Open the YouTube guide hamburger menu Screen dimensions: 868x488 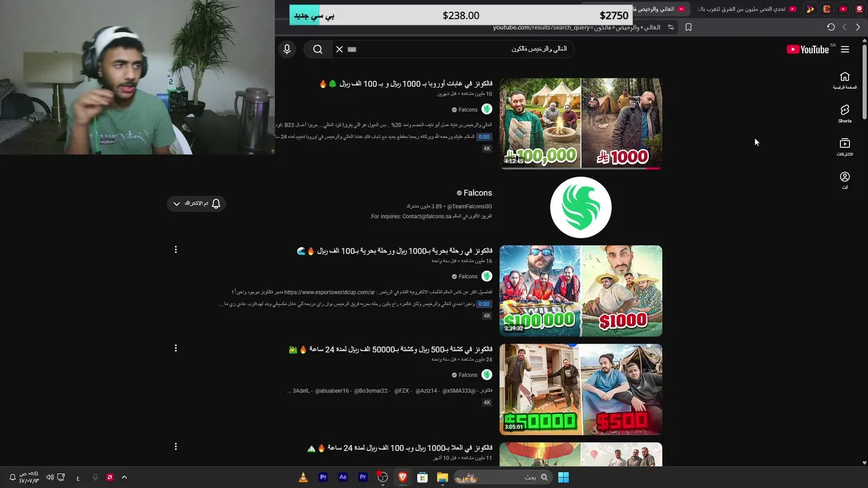844,49
